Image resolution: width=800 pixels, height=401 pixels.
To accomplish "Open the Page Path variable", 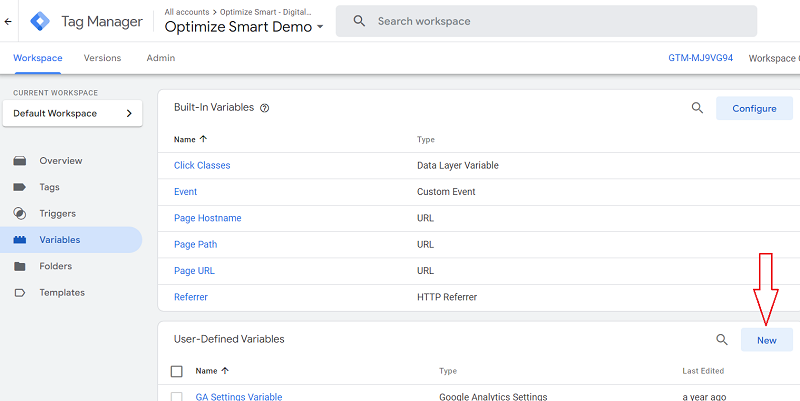I will [195, 244].
